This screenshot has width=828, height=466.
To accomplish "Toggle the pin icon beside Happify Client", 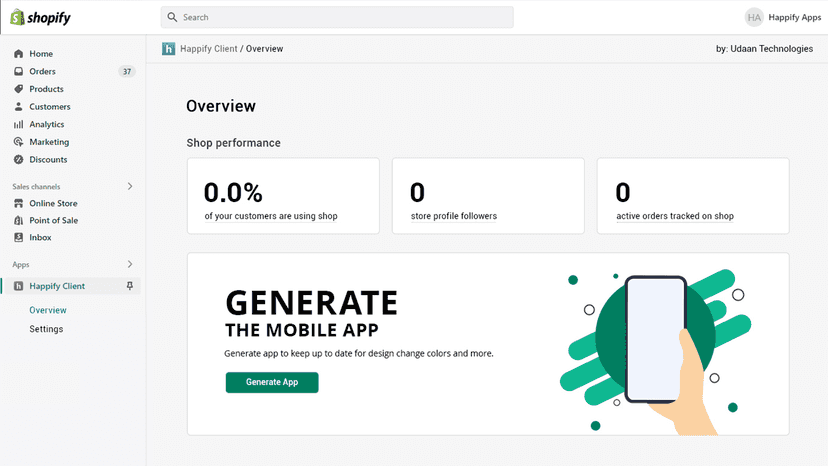I will [x=129, y=286].
